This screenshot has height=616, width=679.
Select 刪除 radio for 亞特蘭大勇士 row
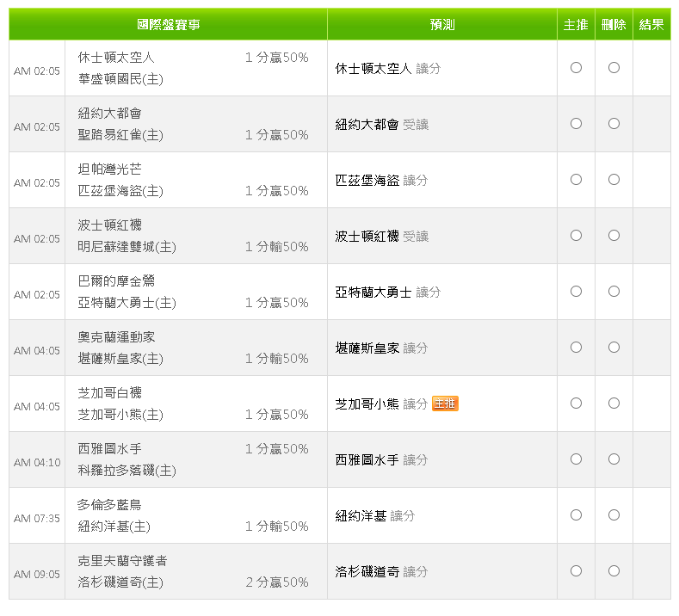614,292
